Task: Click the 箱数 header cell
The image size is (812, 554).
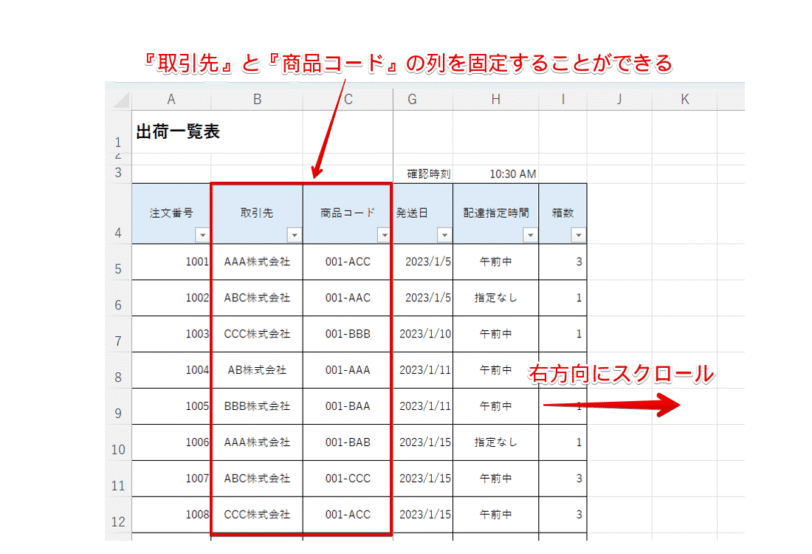Action: coord(562,213)
